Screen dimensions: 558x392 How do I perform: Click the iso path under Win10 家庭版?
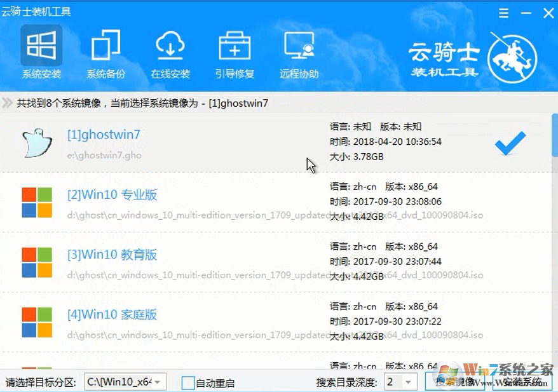[x=275, y=335]
